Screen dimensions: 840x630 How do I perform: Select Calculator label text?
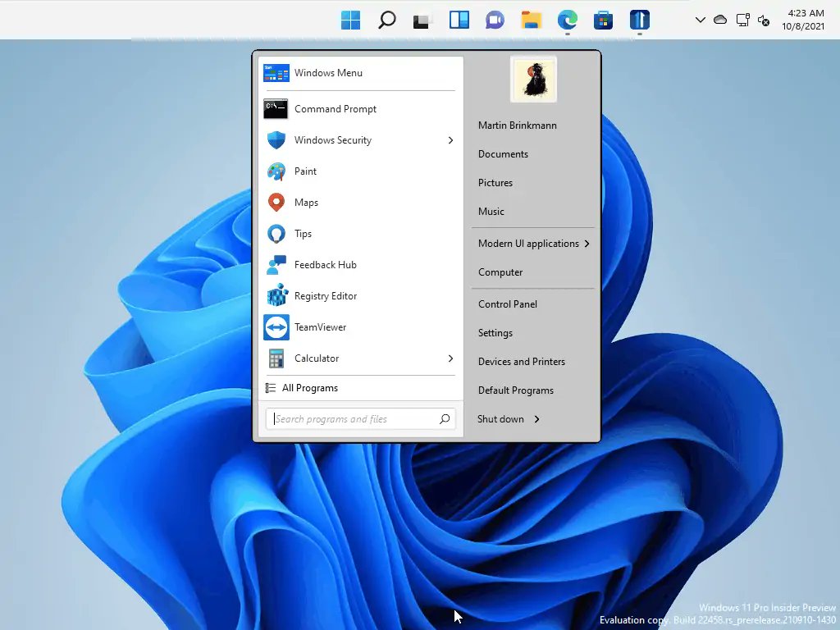pyautogui.click(x=317, y=358)
